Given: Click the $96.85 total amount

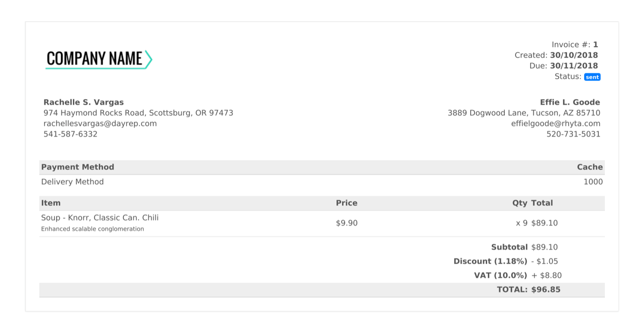Looking at the screenshot, I should tap(546, 290).
